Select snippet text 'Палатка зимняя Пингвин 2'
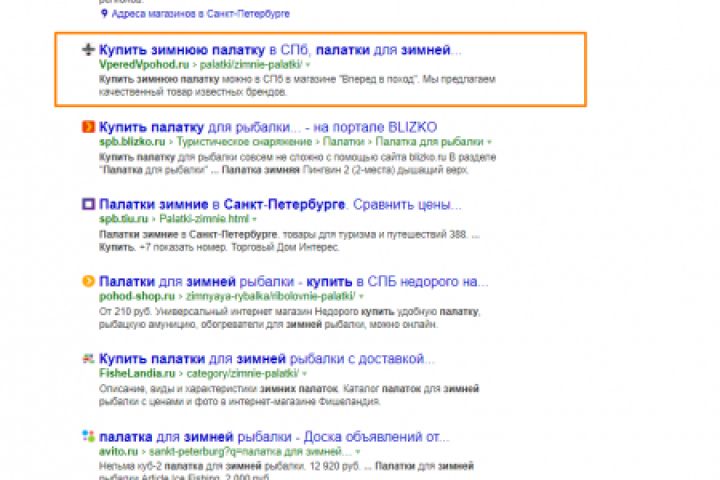The height and width of the screenshot is (480, 720). tap(283, 170)
